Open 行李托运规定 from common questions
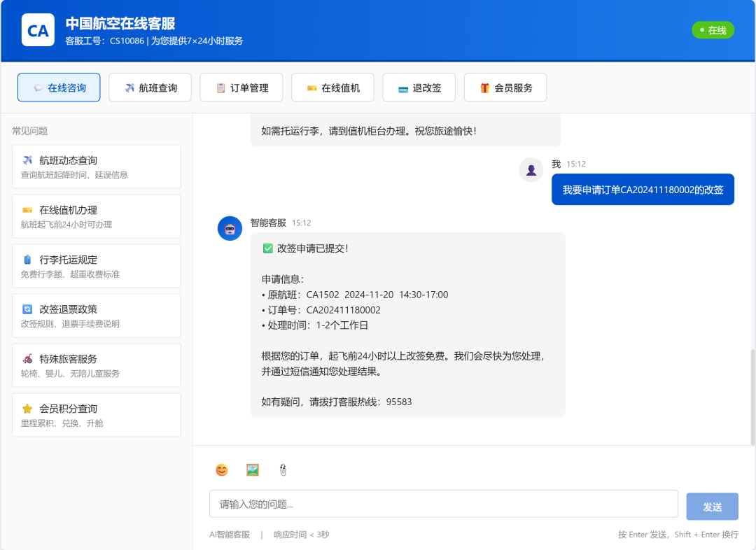 pyautogui.click(x=96, y=266)
